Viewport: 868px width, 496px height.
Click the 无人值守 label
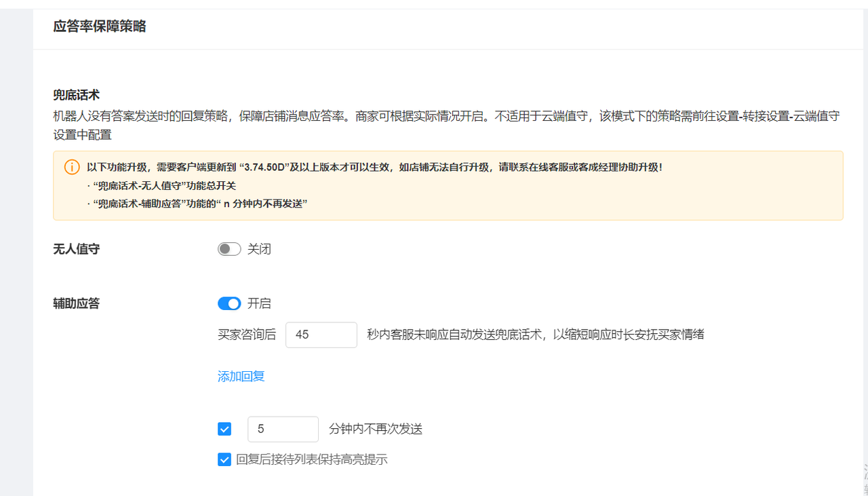coord(77,249)
